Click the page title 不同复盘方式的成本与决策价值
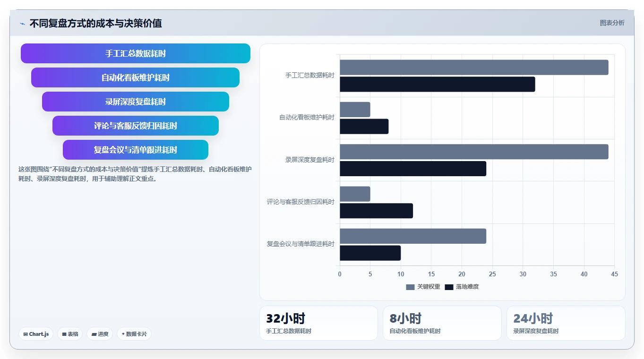 [96, 23]
